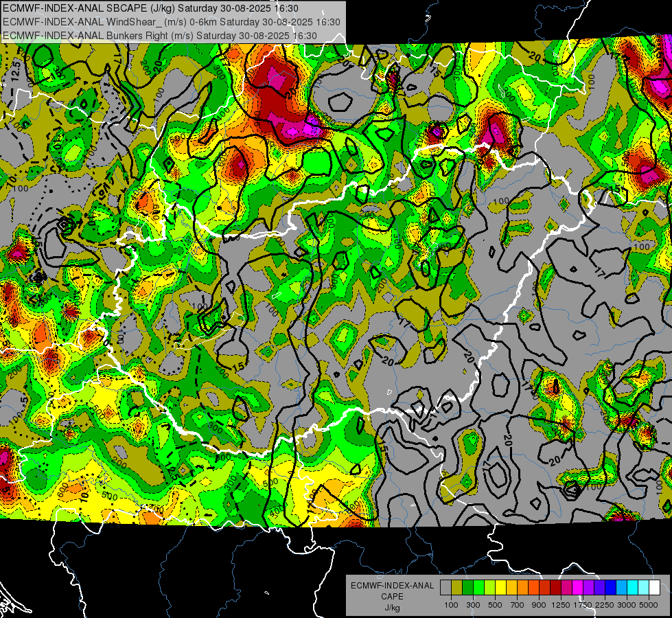Click the legend value 500
This screenshot has height=618, width=672.
495,605
